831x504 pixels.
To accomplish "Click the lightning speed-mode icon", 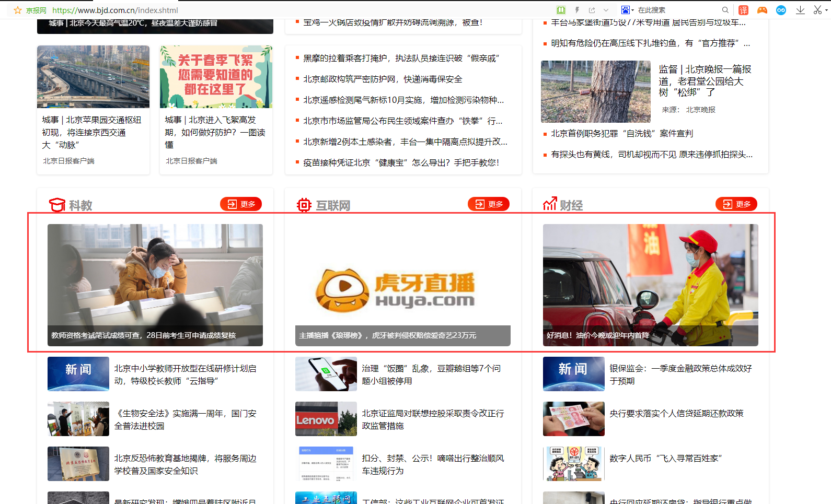I will pyautogui.click(x=577, y=10).
